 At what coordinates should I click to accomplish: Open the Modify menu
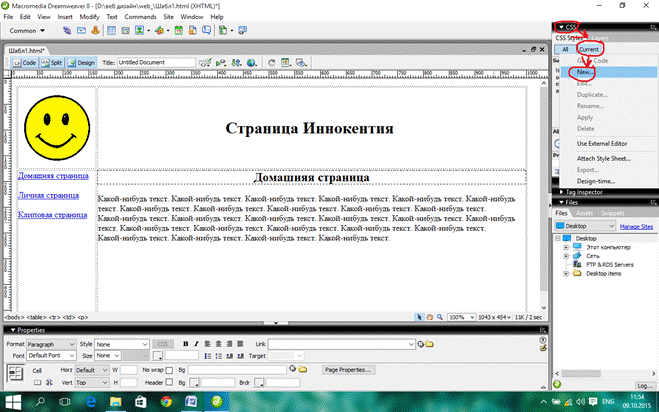coord(89,17)
